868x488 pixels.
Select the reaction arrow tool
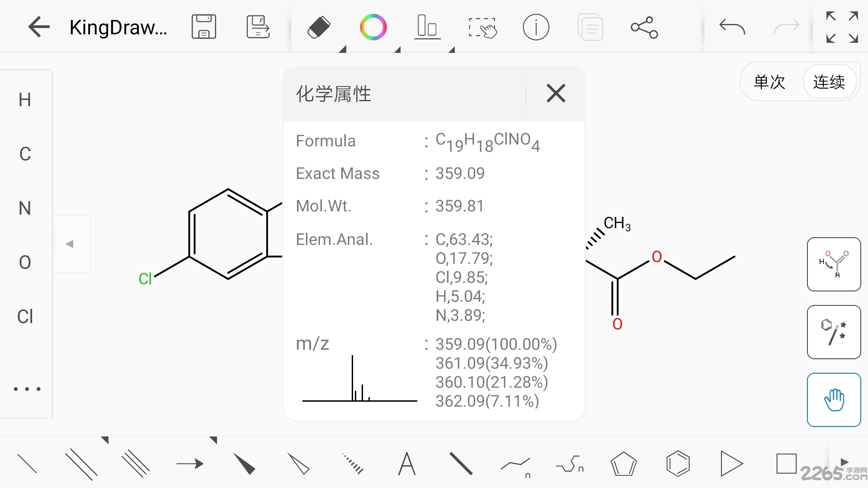click(x=190, y=464)
